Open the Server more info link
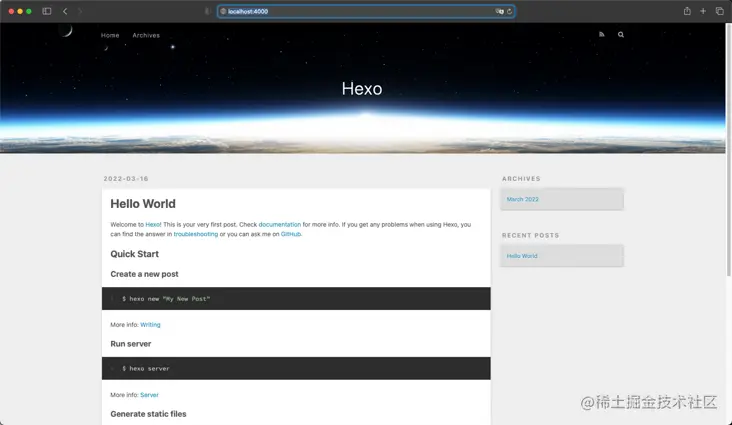Screen dimensions: 732x425 point(149,395)
